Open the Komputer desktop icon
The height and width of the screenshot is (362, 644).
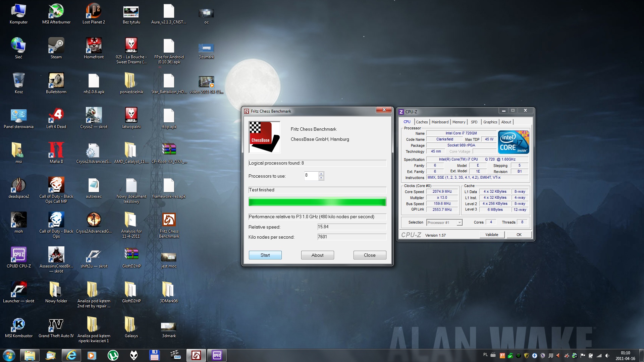19,14
